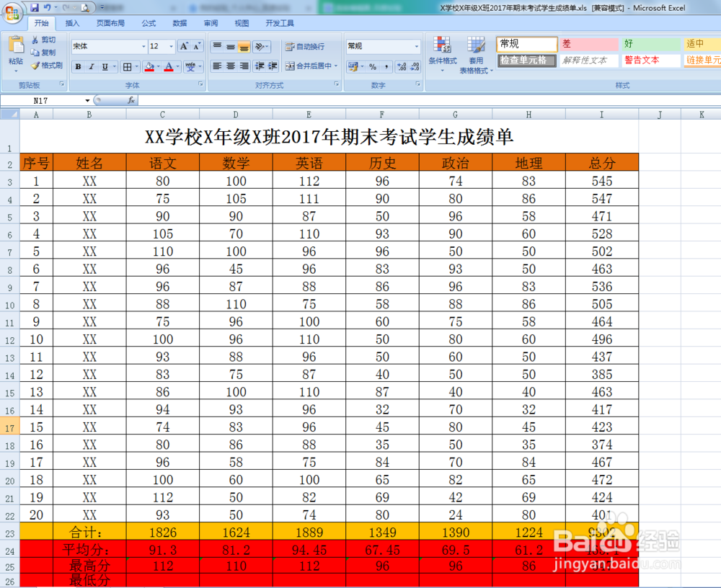Activate the 格式刷 format painter
This screenshot has height=588, width=721.
(x=47, y=66)
